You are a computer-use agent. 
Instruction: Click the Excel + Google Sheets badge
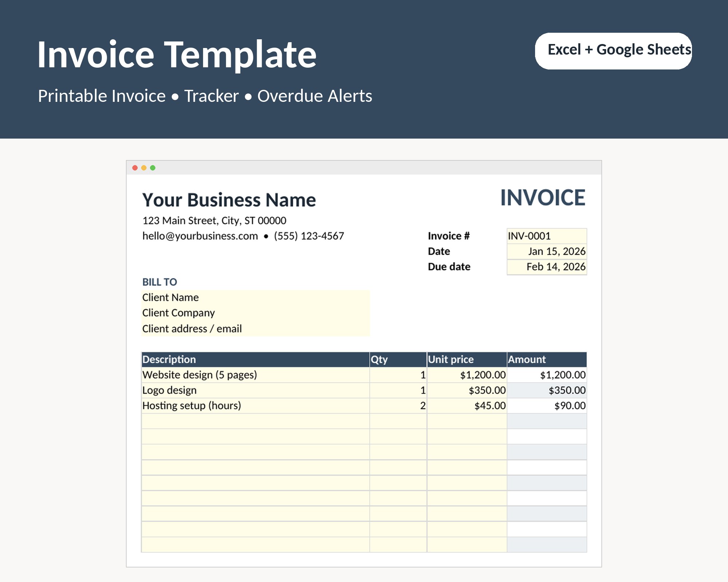tap(613, 51)
